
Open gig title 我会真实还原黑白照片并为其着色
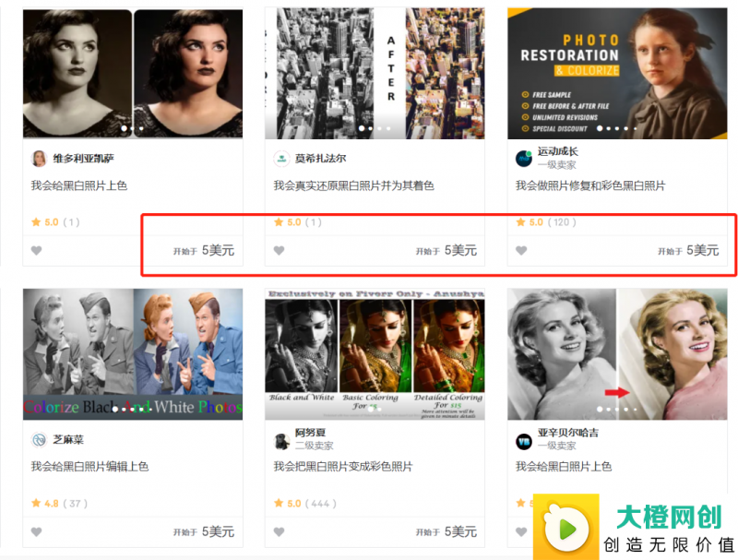[x=354, y=185]
